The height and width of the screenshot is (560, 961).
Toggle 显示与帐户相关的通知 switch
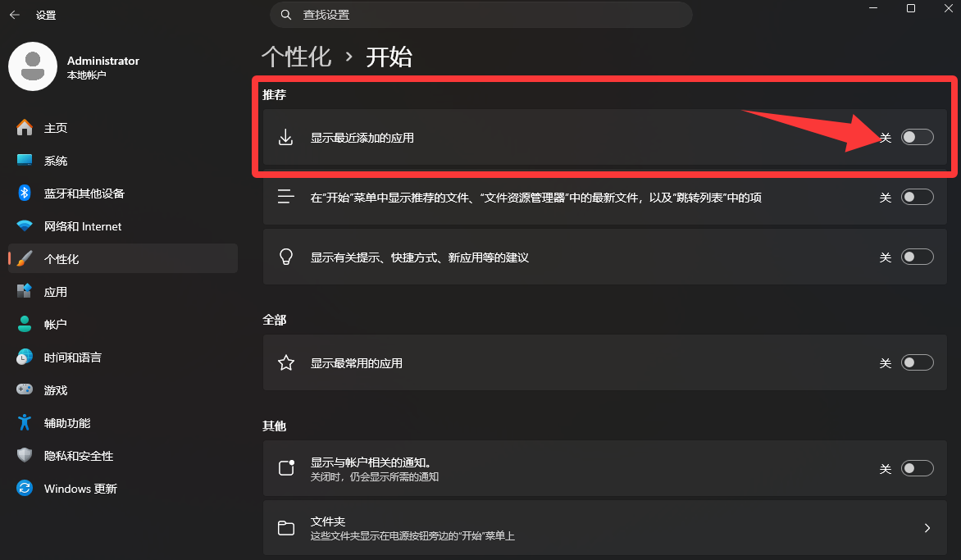click(x=917, y=468)
